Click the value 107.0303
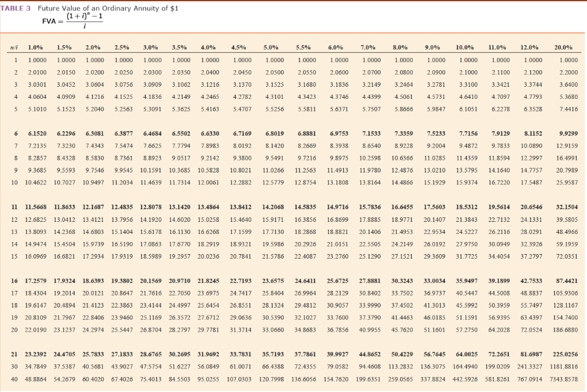587x392 pixels. (239, 379)
